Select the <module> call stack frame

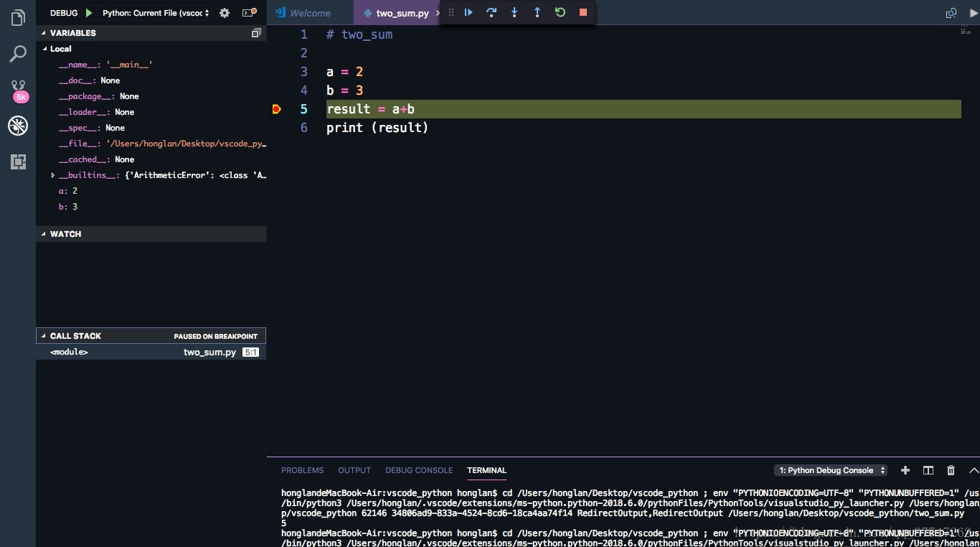pos(69,352)
